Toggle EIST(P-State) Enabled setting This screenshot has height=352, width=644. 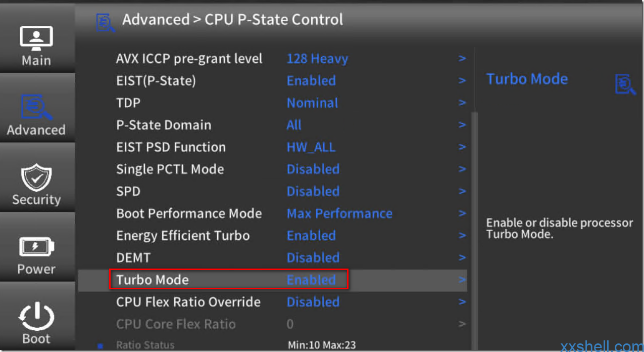pyautogui.click(x=311, y=80)
